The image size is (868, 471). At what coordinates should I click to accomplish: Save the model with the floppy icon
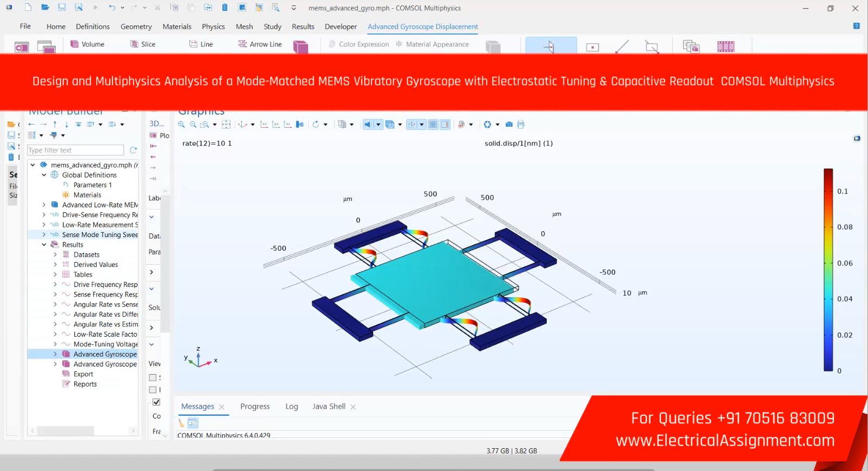pyautogui.click(x=62, y=8)
